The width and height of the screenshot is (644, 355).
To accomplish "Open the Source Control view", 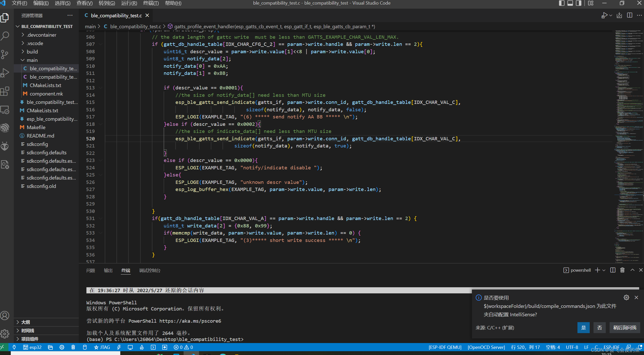I will [5, 54].
